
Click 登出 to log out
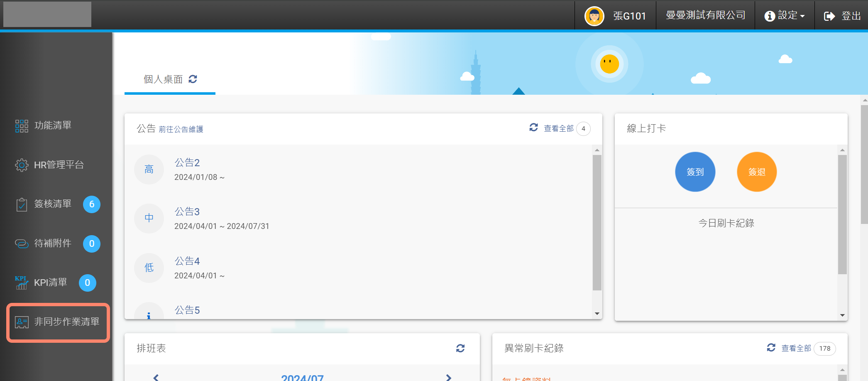point(842,16)
